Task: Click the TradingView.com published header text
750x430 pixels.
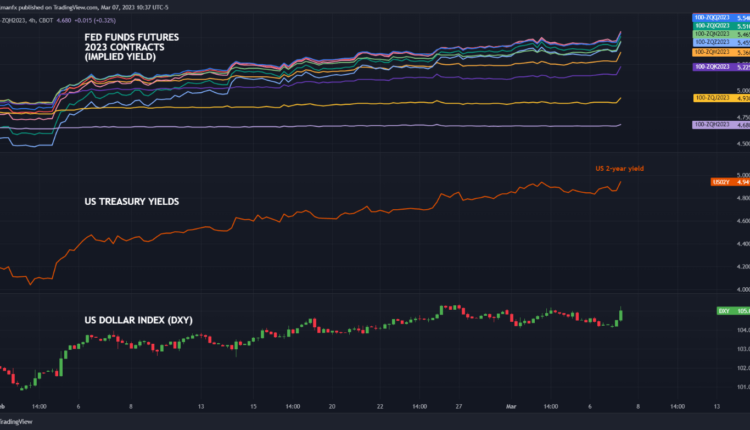Action: (x=60, y=3)
